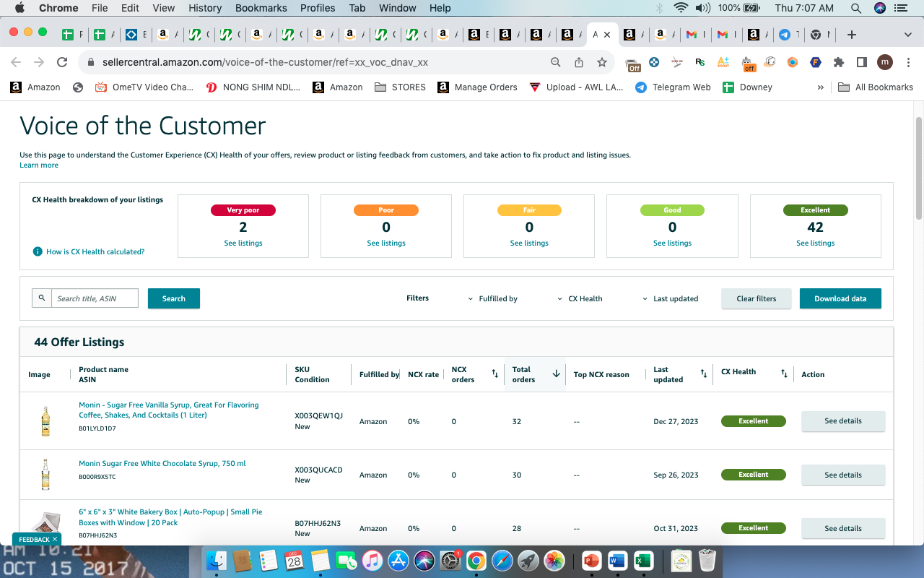The height and width of the screenshot is (578, 924).
Task: Open Safari from the Dock
Action: click(502, 561)
